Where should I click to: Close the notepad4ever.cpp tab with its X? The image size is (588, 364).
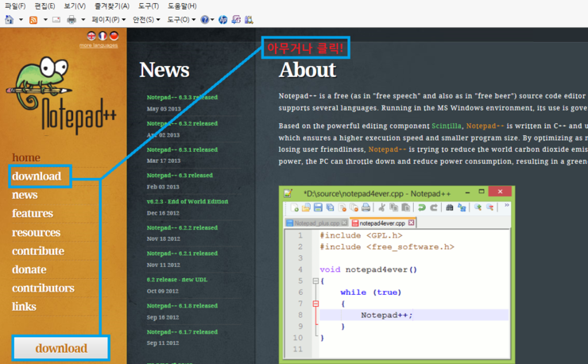(x=412, y=223)
